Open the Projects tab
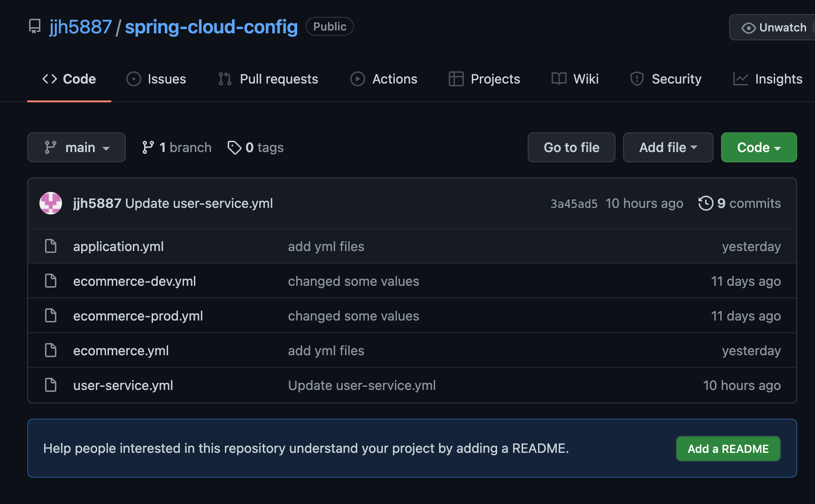This screenshot has width=815, height=504. pyautogui.click(x=484, y=79)
